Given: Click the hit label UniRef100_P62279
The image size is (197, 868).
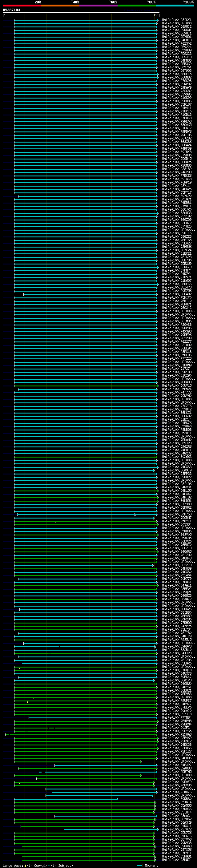Looking at the screenshot, I should click(x=177, y=565).
